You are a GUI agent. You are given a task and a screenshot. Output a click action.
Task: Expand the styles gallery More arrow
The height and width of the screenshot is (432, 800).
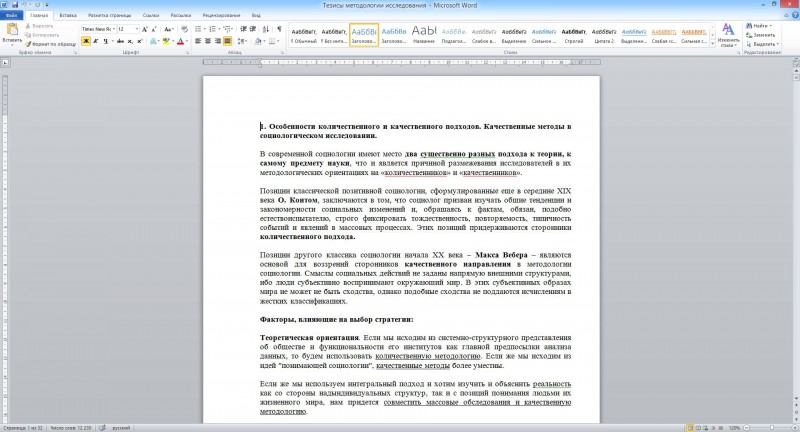coord(713,44)
